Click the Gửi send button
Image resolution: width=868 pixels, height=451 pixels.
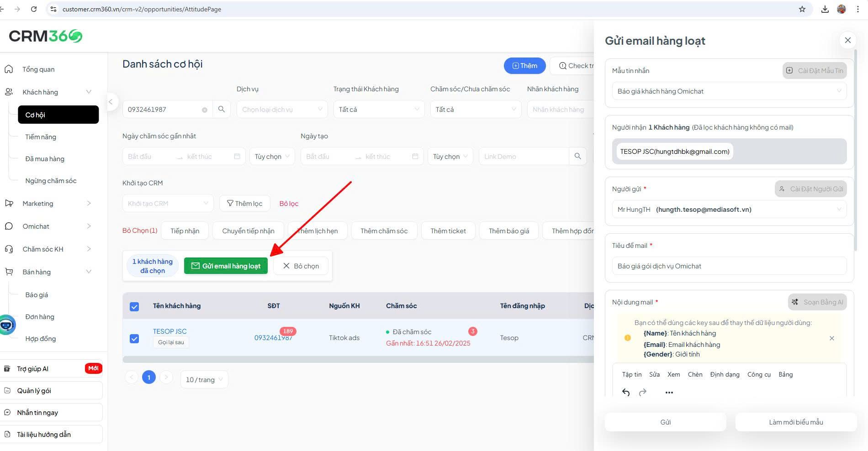click(x=665, y=422)
